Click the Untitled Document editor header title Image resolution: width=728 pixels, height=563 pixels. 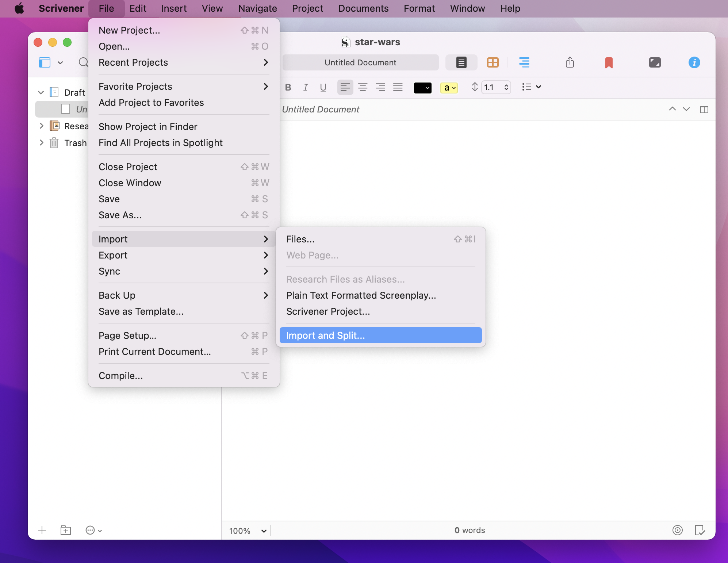pos(321,109)
